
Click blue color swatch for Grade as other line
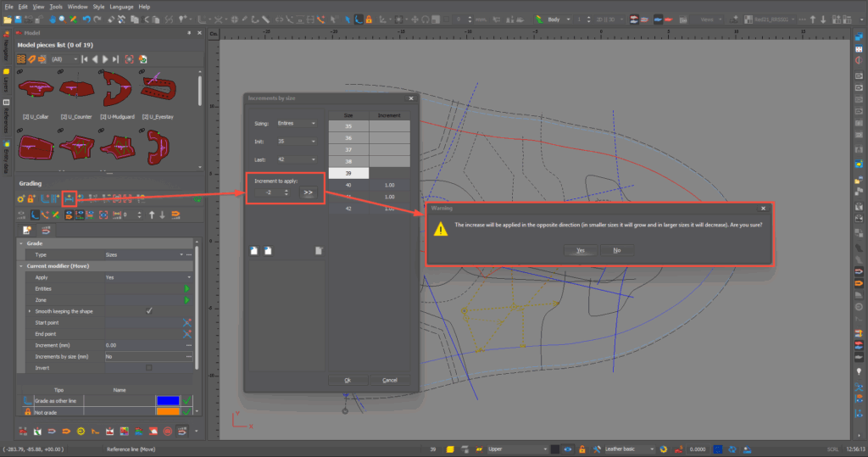coord(168,400)
